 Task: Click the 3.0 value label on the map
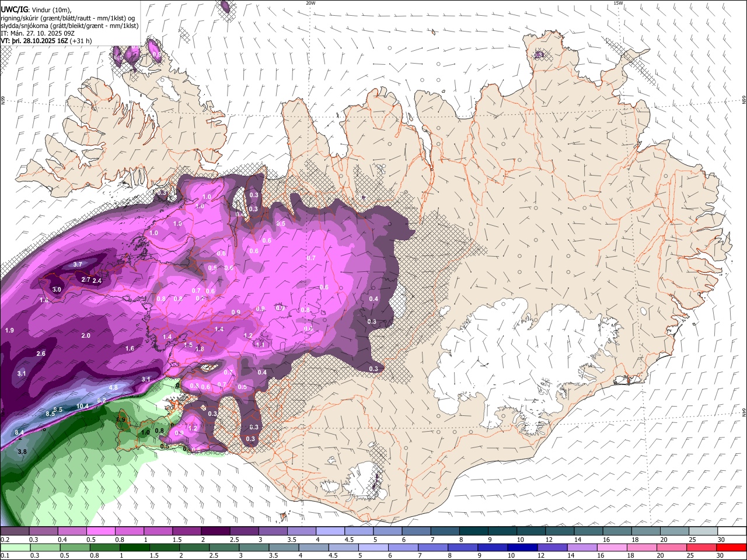(57, 289)
